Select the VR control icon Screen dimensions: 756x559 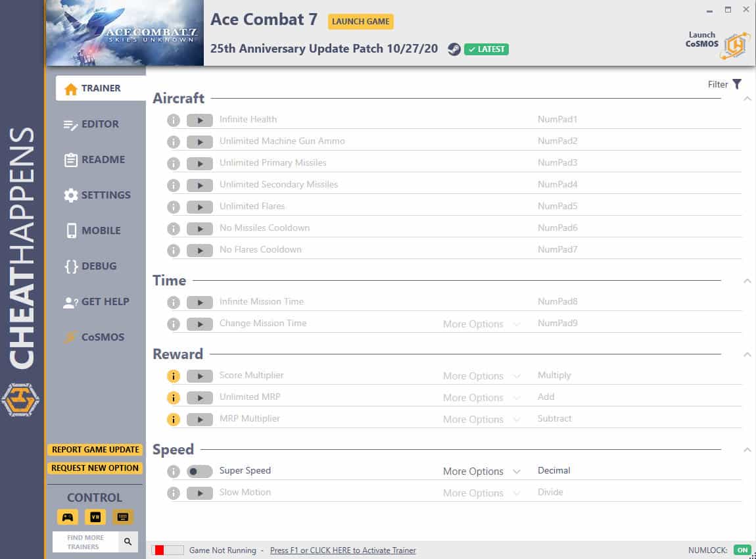(x=95, y=517)
